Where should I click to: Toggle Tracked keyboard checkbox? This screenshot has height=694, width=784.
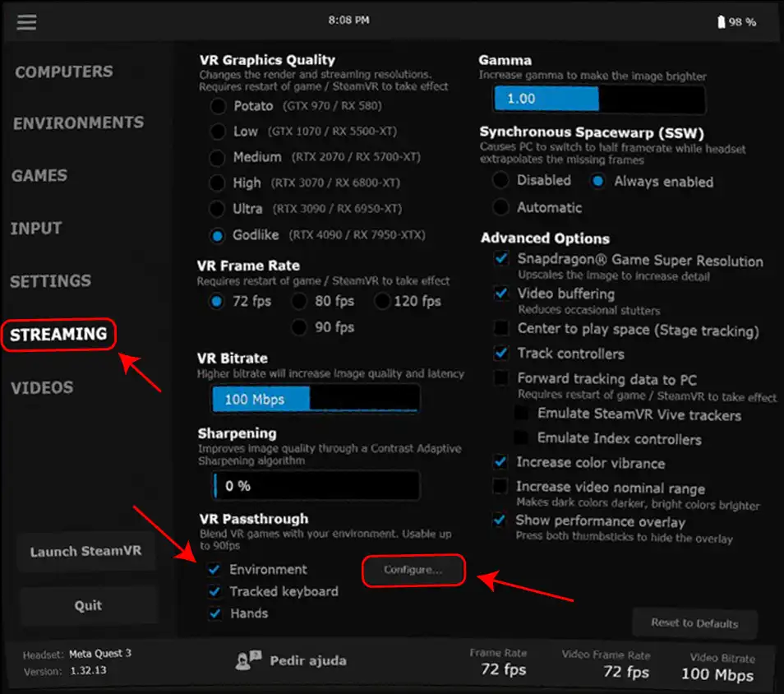coord(214,591)
